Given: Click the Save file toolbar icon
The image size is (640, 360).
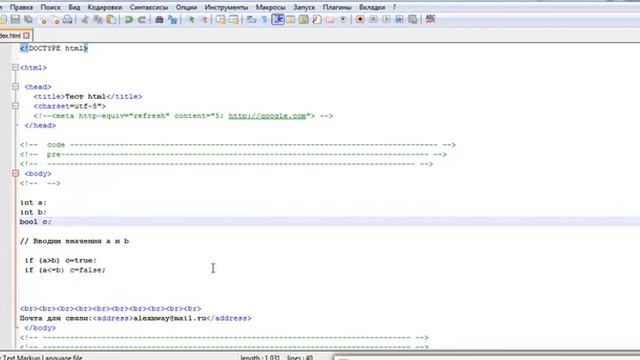Looking at the screenshot, I should (16, 19).
